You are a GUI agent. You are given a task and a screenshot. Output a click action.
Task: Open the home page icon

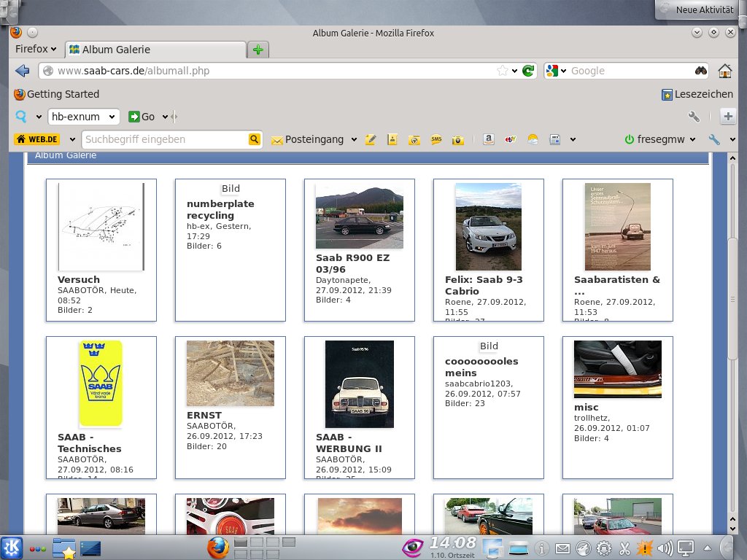(724, 71)
